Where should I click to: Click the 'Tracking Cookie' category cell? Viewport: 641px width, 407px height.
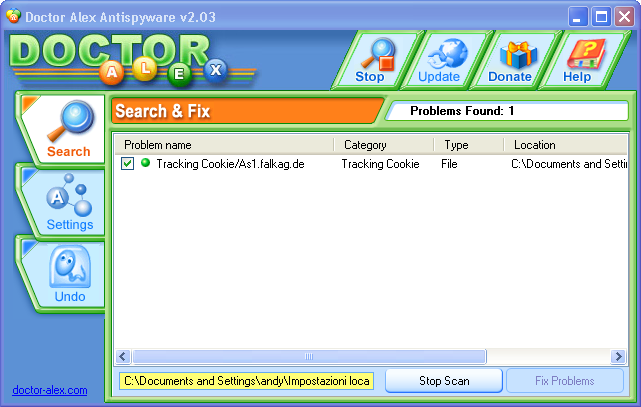pyautogui.click(x=380, y=164)
